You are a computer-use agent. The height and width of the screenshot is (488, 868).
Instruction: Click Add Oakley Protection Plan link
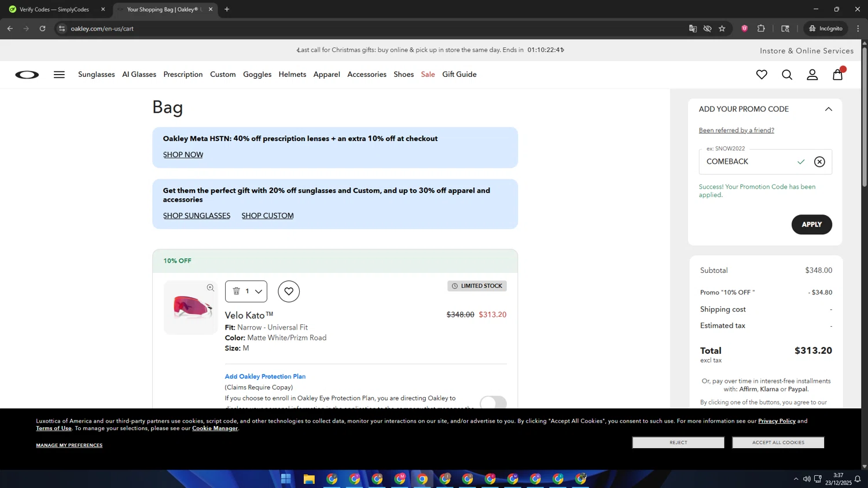coord(265,376)
